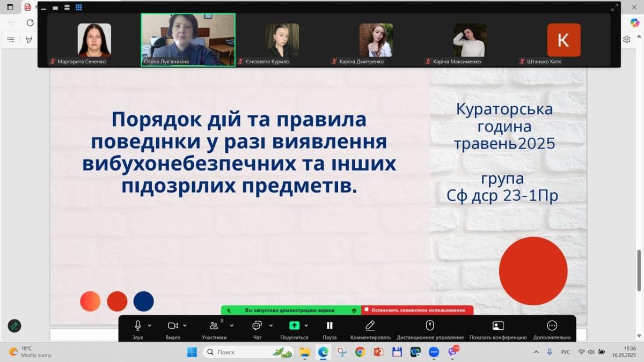Open the Дополнительно three-dots menu
The image size is (644, 362).
552,326
